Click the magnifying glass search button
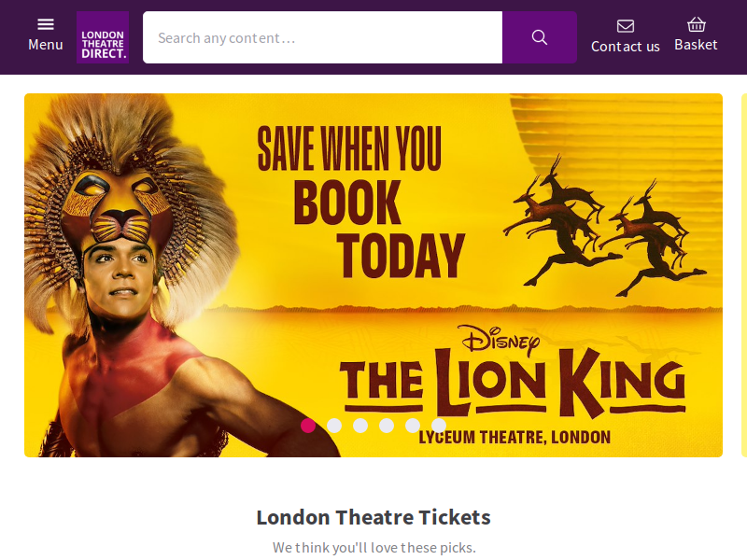This screenshot has height=560, width=747. tap(540, 37)
